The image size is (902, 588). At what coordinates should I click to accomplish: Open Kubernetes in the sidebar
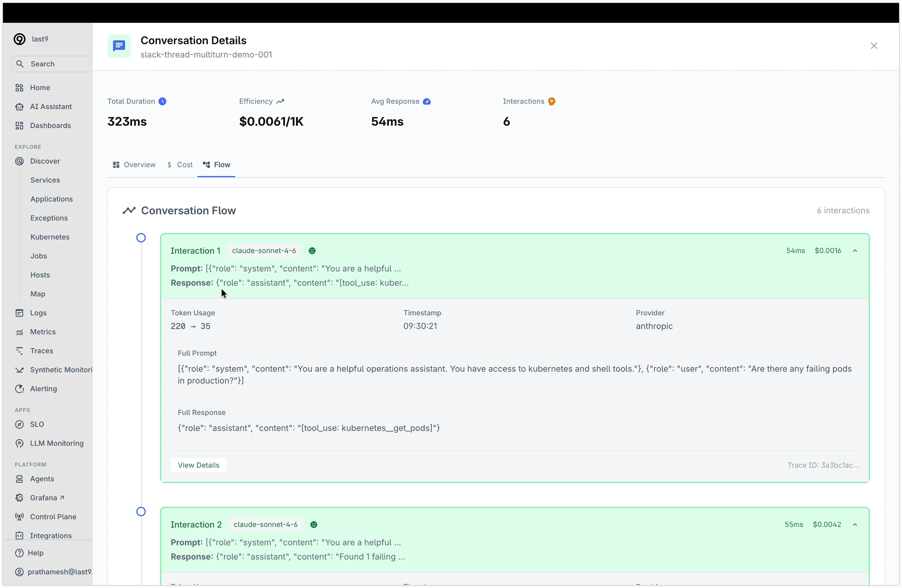[50, 237]
